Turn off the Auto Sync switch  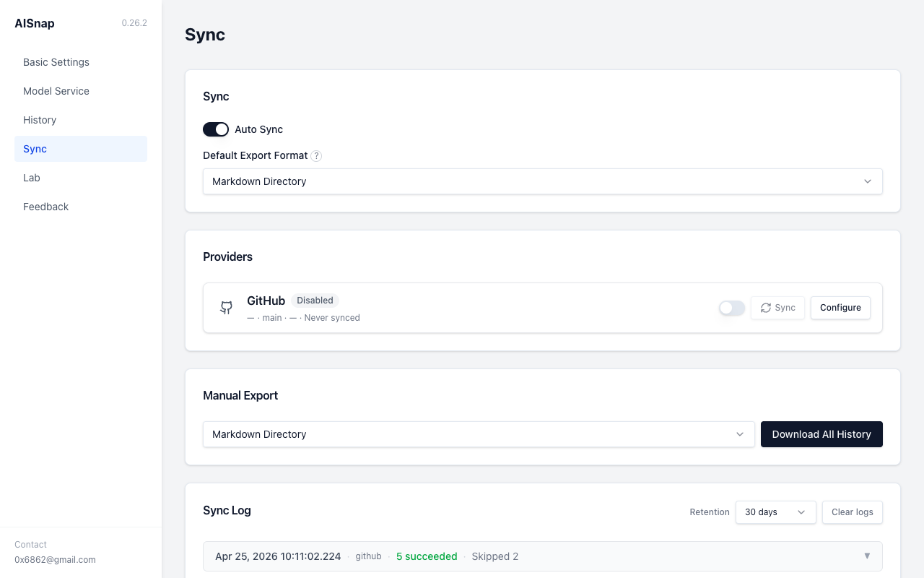pos(216,129)
